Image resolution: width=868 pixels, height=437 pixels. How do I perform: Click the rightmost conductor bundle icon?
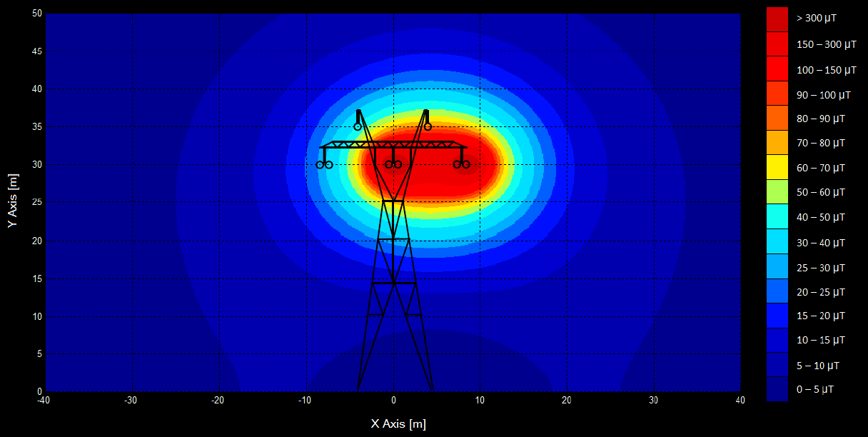pos(461,164)
